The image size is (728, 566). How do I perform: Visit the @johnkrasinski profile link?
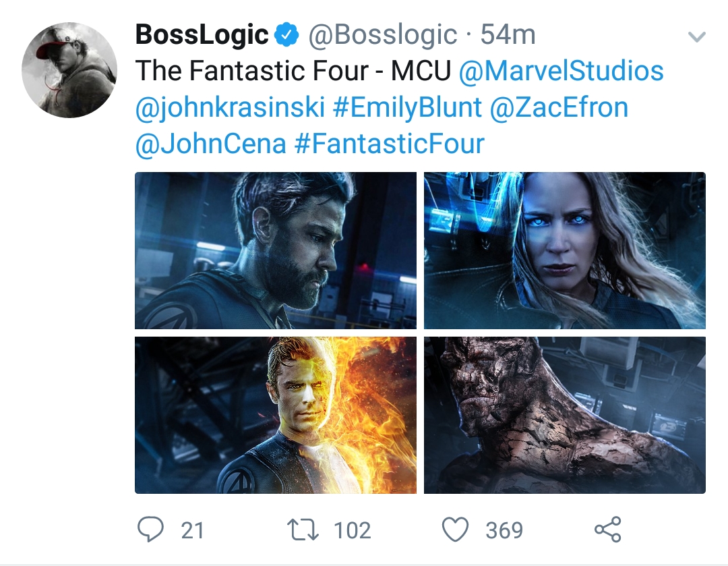click(229, 108)
